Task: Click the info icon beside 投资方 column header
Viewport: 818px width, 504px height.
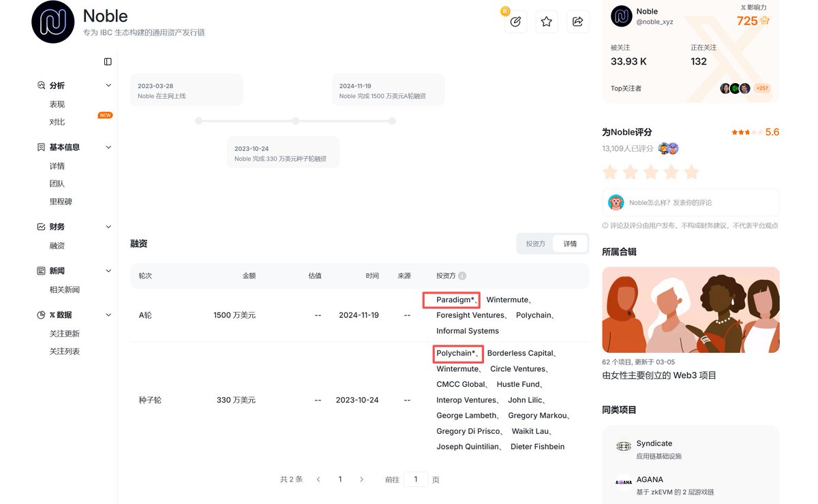Action: [x=462, y=276]
